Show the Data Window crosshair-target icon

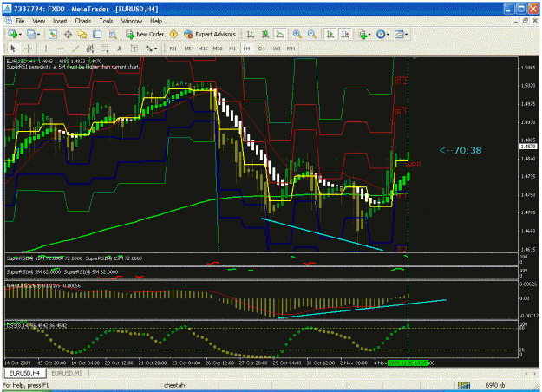pos(68,34)
